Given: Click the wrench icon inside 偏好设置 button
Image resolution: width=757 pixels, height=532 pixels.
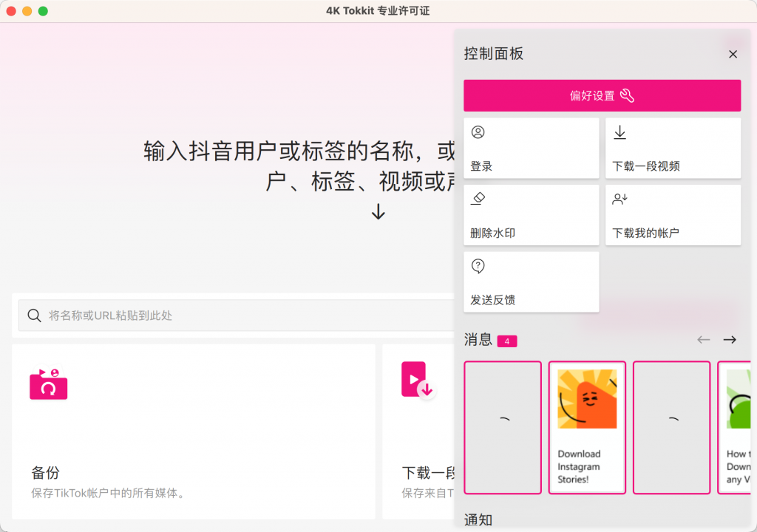Looking at the screenshot, I should (x=627, y=95).
